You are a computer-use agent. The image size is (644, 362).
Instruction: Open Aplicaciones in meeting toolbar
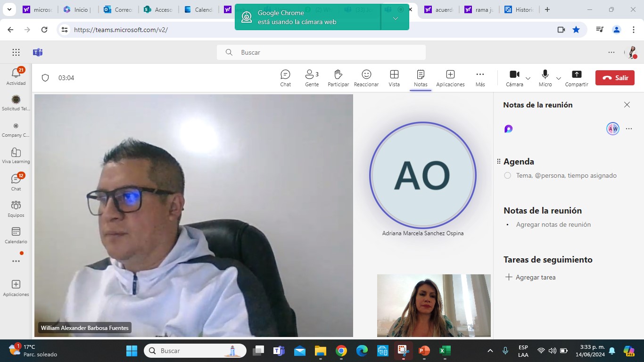point(450,78)
